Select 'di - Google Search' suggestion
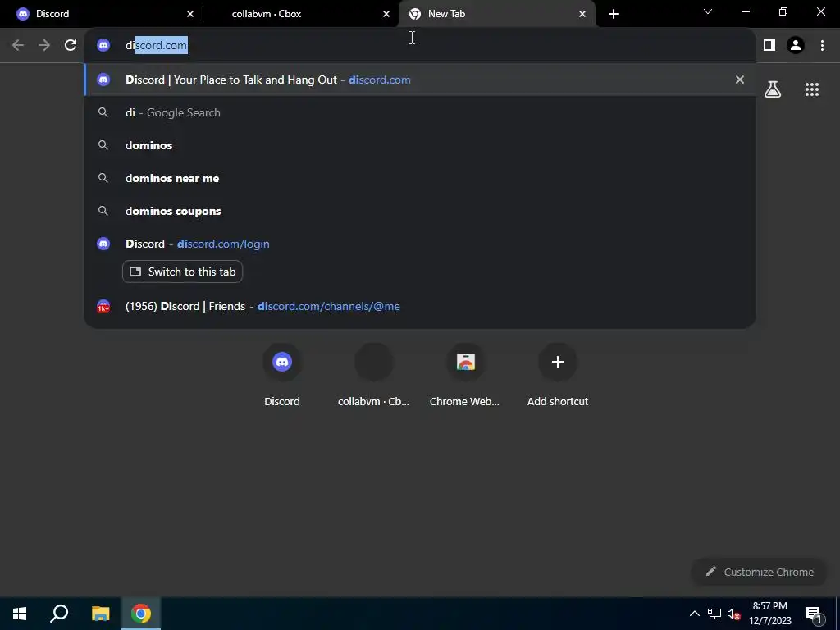 click(420, 112)
